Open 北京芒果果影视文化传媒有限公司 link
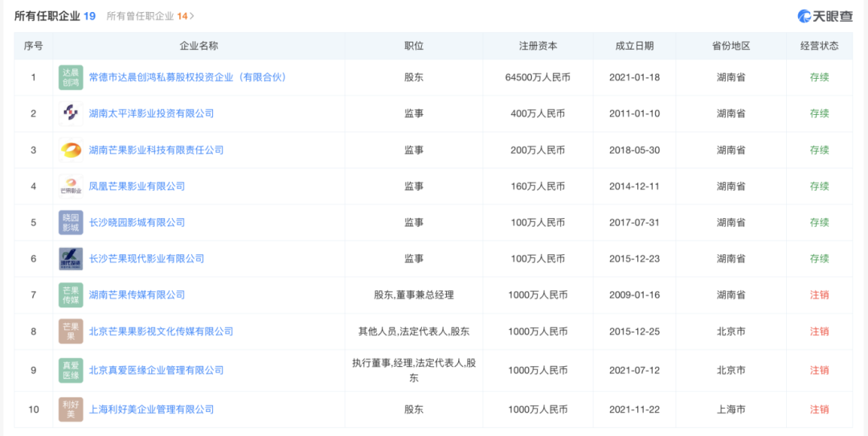Screen dimensions: 868x436 (161, 331)
